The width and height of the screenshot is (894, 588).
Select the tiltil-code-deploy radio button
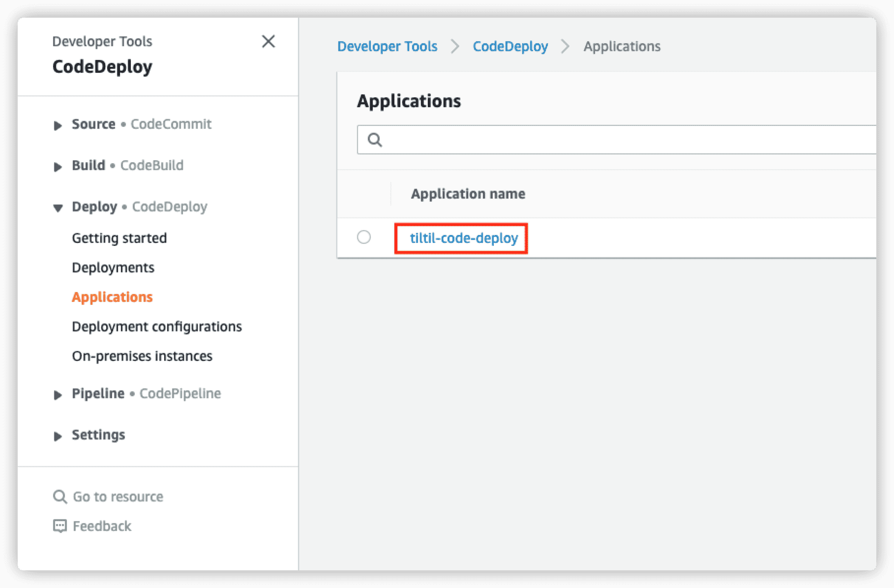tap(364, 237)
